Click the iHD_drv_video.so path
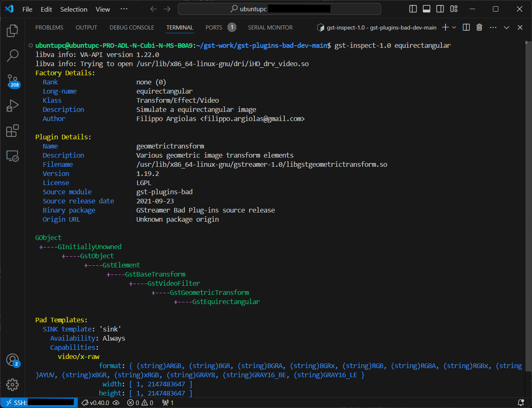Screen dimensions: 532x408 (x=222, y=64)
